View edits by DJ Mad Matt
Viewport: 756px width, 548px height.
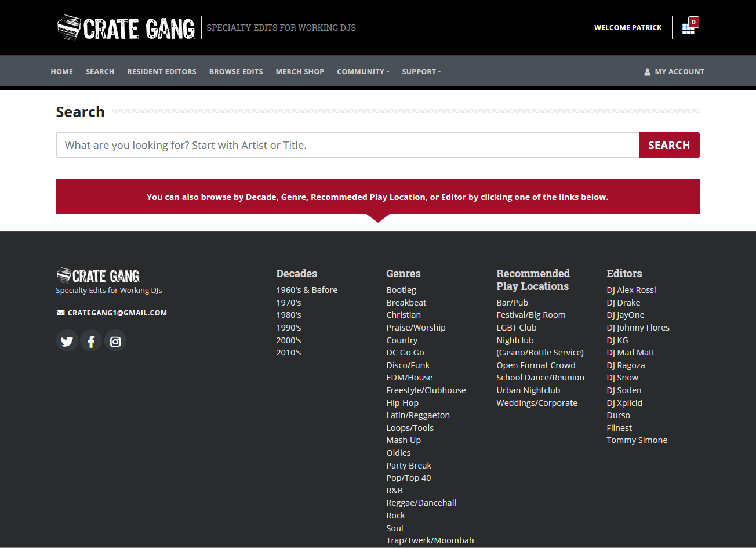click(631, 353)
